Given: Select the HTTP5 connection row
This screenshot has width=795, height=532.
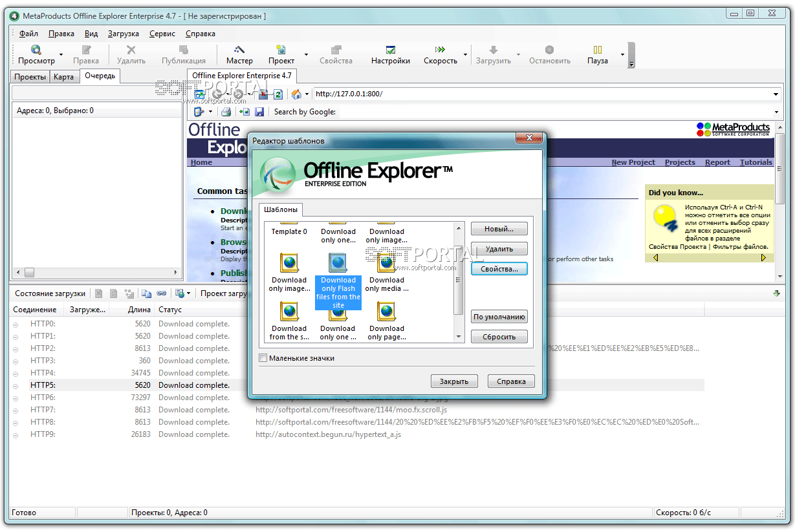Looking at the screenshot, I should 357,385.
